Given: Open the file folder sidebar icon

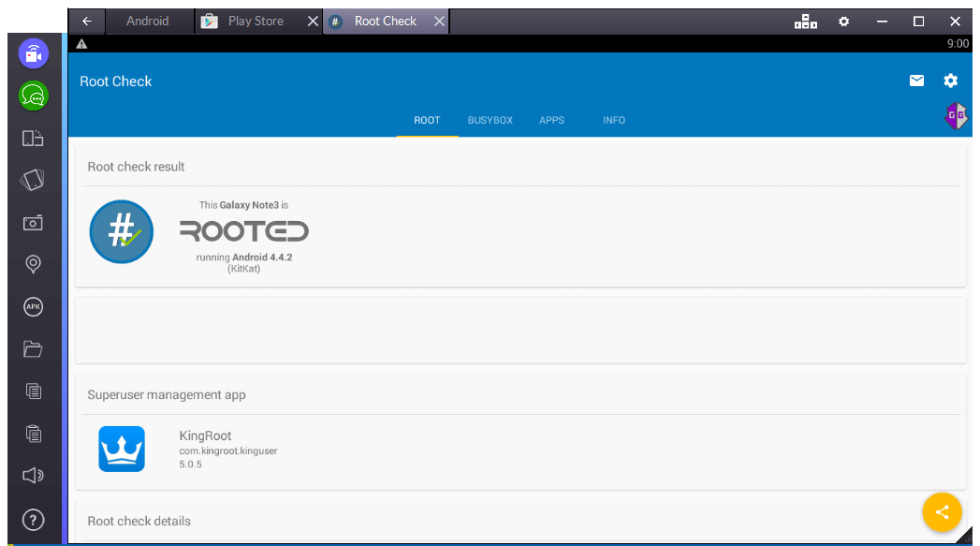Looking at the screenshot, I should tap(33, 349).
